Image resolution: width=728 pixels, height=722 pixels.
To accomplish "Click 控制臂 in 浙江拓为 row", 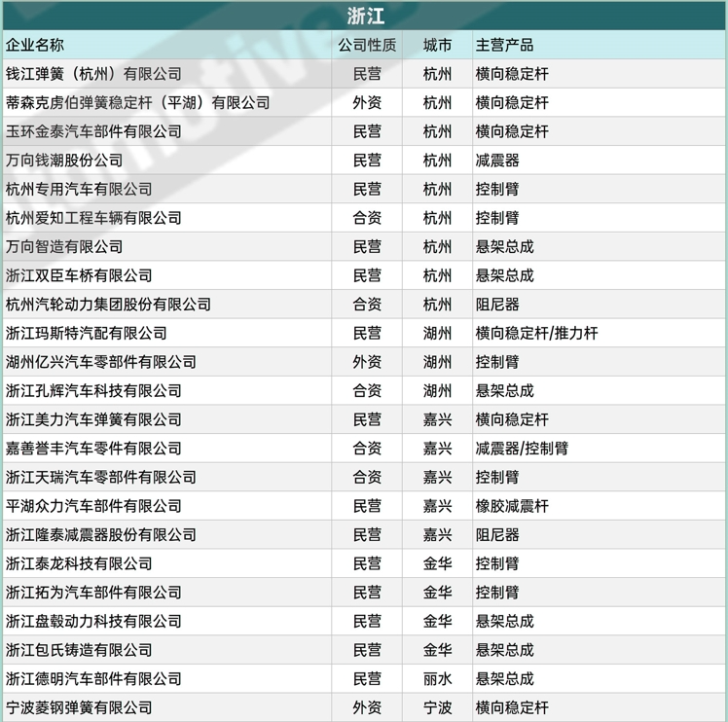I will [496, 592].
